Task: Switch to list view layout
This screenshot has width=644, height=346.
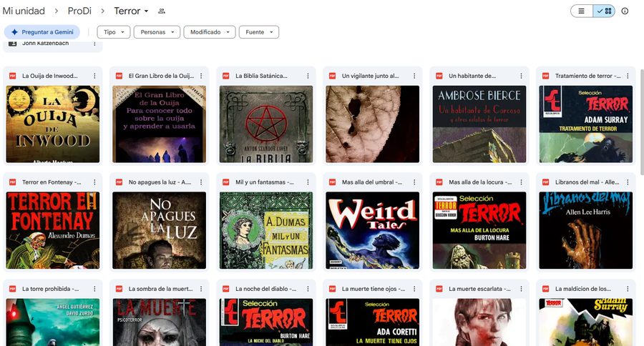Action: (x=581, y=11)
